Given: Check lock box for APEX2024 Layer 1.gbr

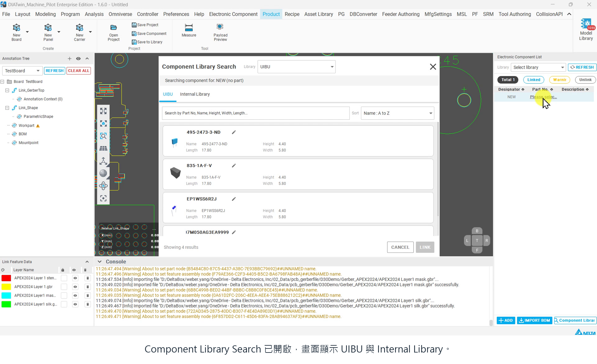Looking at the screenshot, I should (x=64, y=287).
